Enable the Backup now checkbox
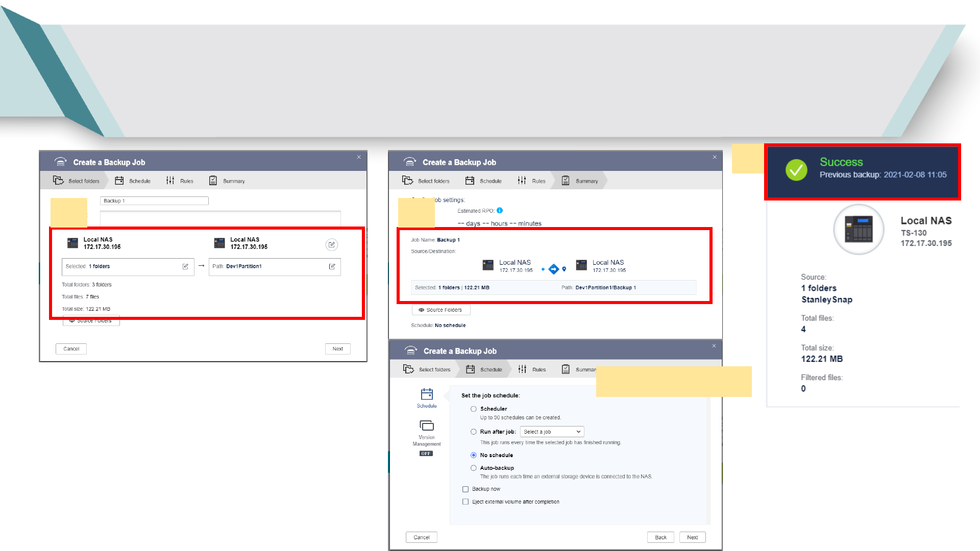980x551 pixels. 465,489
